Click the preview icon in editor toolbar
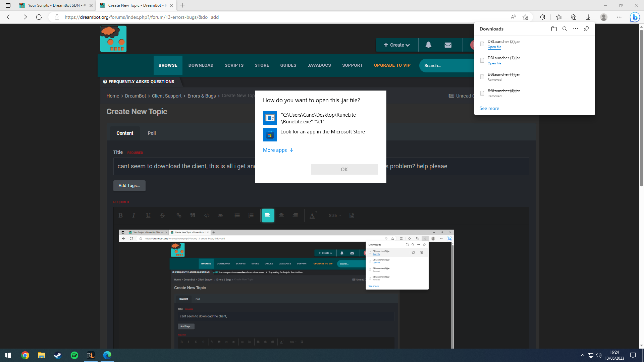This screenshot has width=644, height=362. 352,216
